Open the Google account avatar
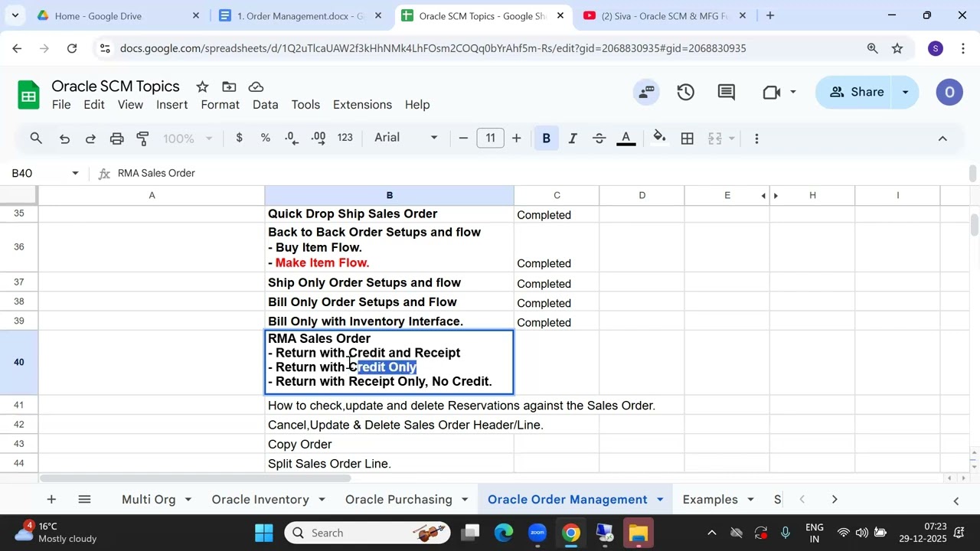This screenshot has width=980, height=551. click(x=949, y=92)
